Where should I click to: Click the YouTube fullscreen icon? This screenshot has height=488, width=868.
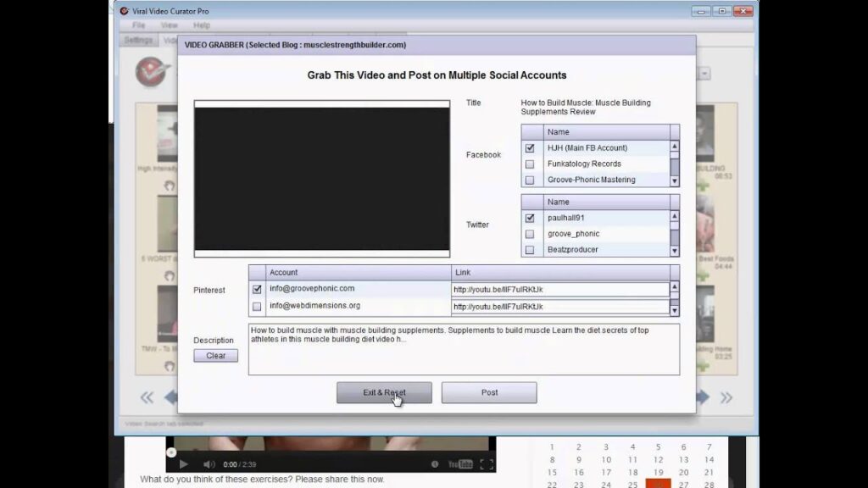point(487,464)
